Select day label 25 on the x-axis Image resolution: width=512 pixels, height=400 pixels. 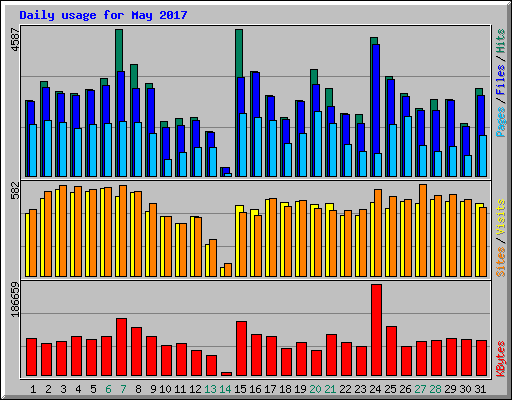390,389
